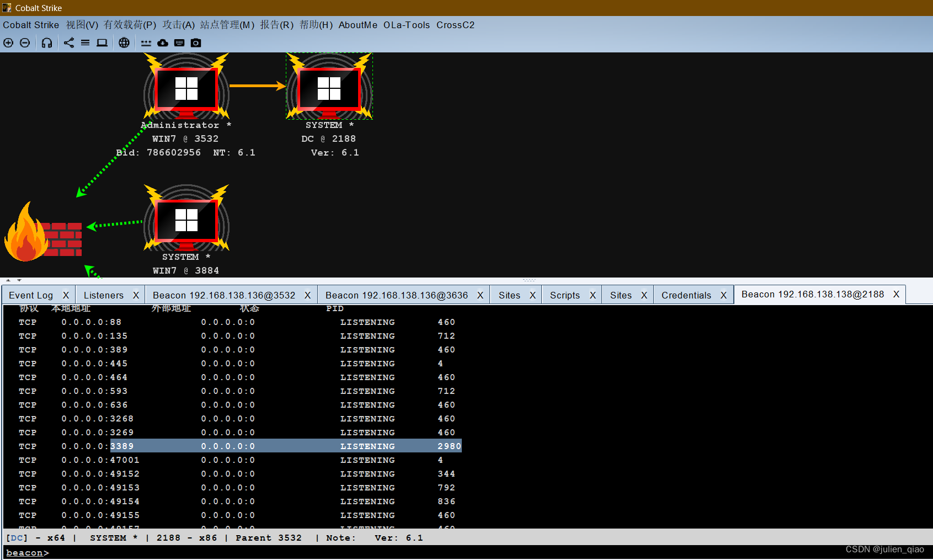Switch to the Listeners tab
This screenshot has width=933, height=560.
(104, 295)
